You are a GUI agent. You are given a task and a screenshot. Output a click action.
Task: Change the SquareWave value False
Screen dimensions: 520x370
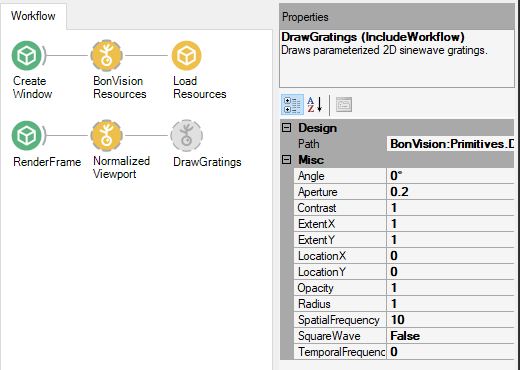click(450, 336)
